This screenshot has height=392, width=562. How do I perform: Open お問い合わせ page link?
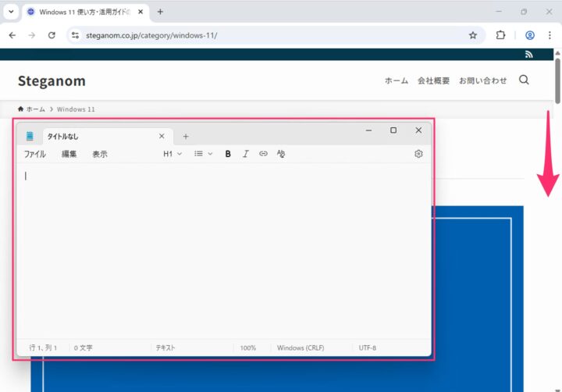pos(483,80)
